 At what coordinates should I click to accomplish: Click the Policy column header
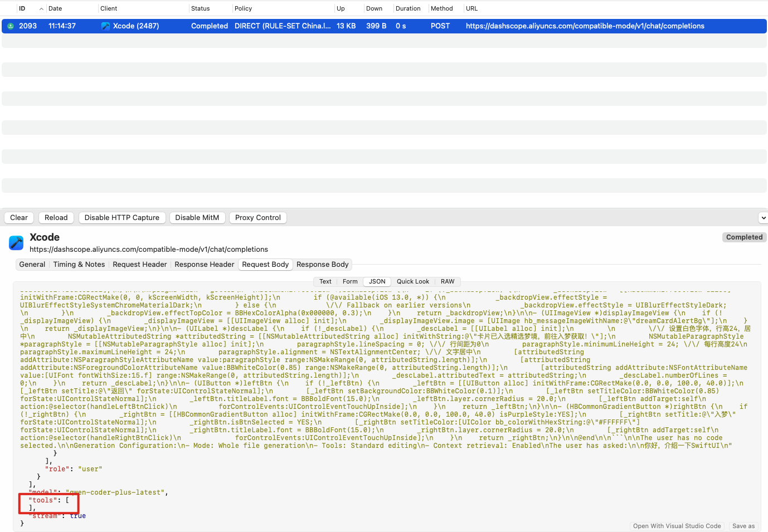click(243, 8)
